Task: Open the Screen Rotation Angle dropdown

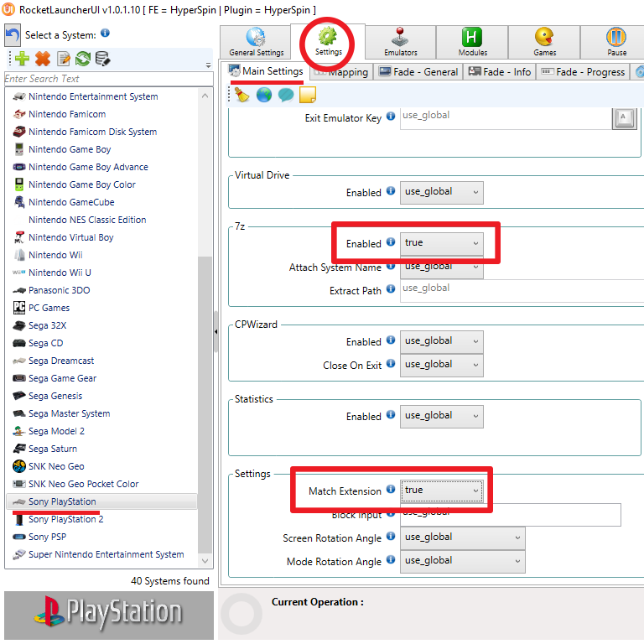Action: point(462,538)
